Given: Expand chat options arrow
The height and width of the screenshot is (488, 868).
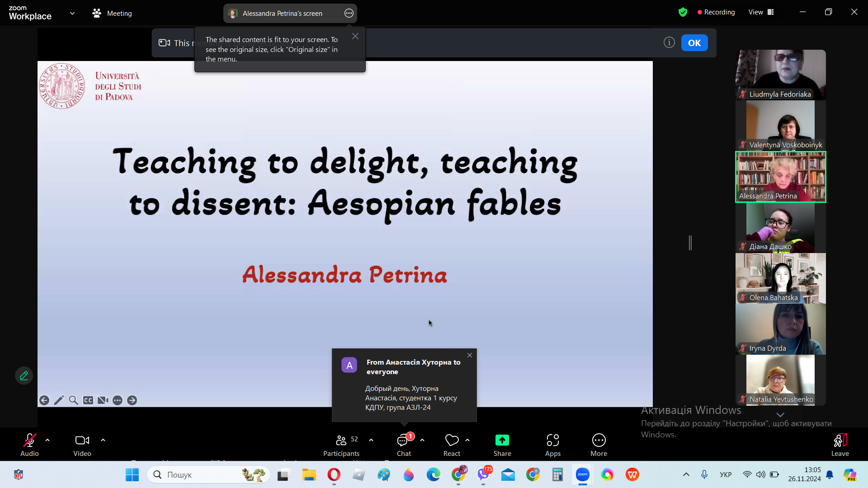Looking at the screenshot, I should point(422,440).
